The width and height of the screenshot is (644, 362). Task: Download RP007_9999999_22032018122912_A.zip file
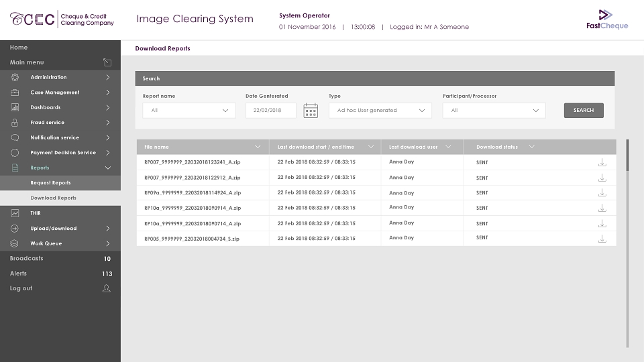[602, 178]
